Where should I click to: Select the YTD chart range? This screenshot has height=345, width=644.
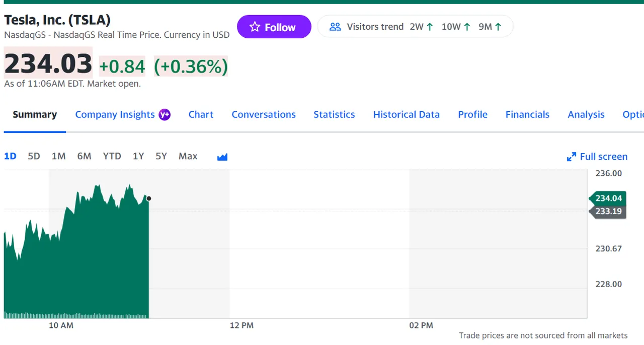pos(112,156)
